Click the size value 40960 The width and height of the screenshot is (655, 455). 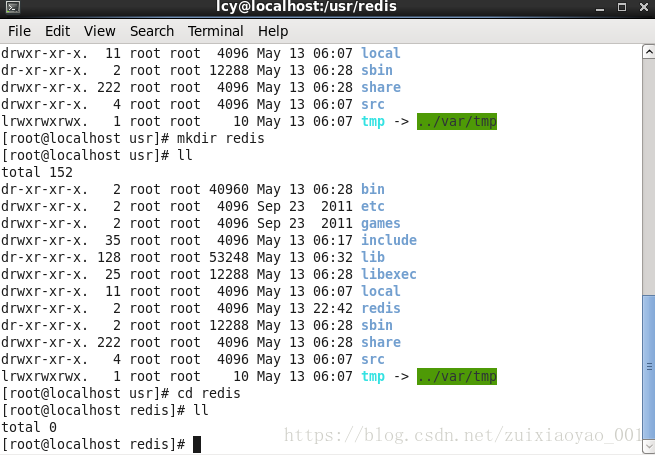coord(229,189)
